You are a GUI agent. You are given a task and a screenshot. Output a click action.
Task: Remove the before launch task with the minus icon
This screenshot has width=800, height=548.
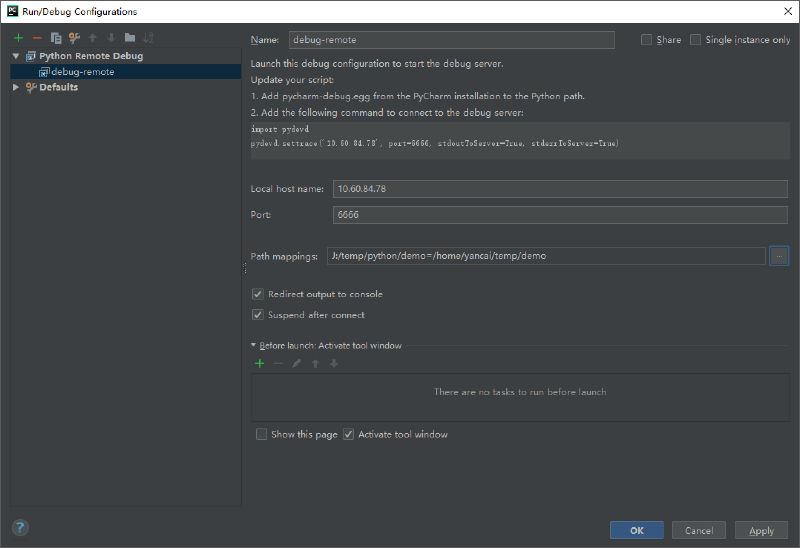click(278, 363)
